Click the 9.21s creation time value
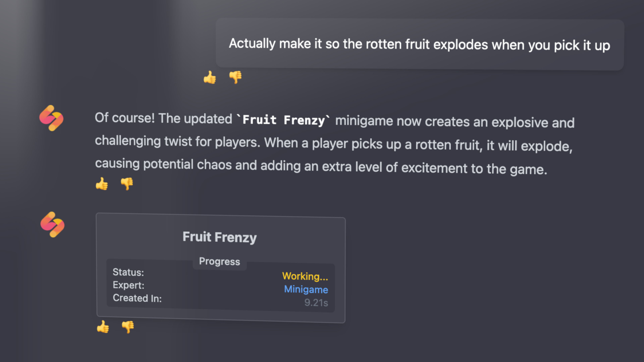Viewport: 644px width, 362px height. [316, 303]
